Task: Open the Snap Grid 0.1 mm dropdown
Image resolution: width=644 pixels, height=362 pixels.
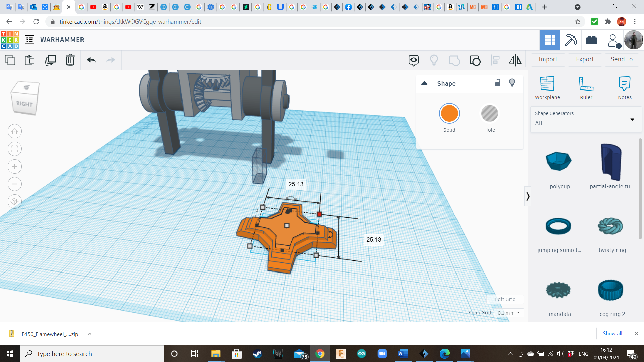Action: (x=508, y=313)
